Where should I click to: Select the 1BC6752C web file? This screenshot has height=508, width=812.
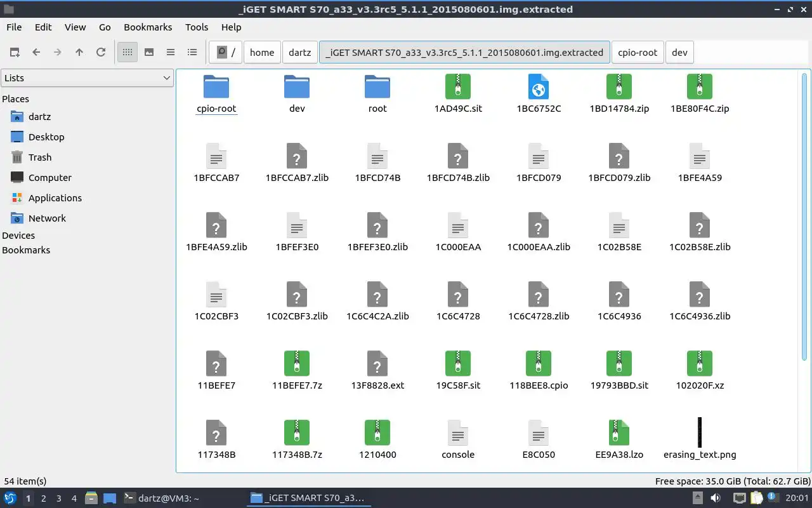click(539, 87)
